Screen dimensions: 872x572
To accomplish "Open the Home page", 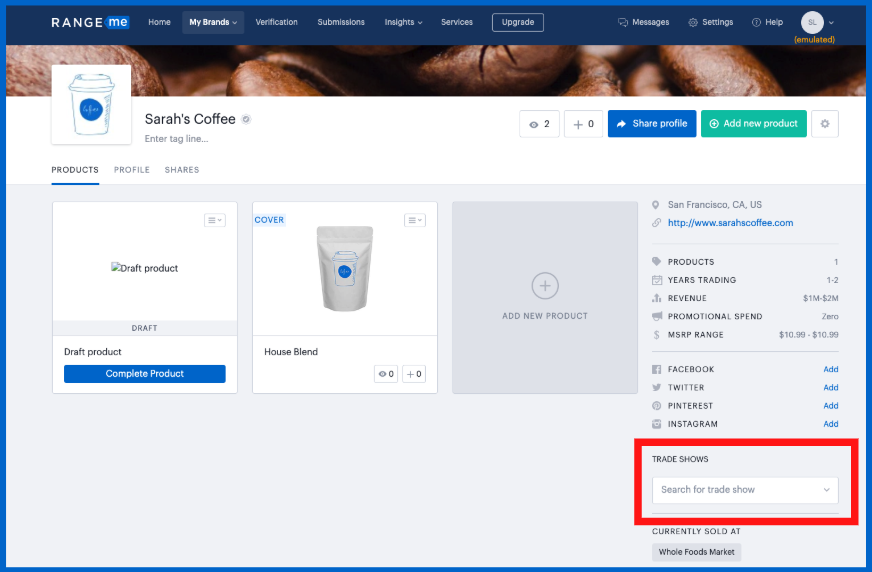I will [159, 22].
